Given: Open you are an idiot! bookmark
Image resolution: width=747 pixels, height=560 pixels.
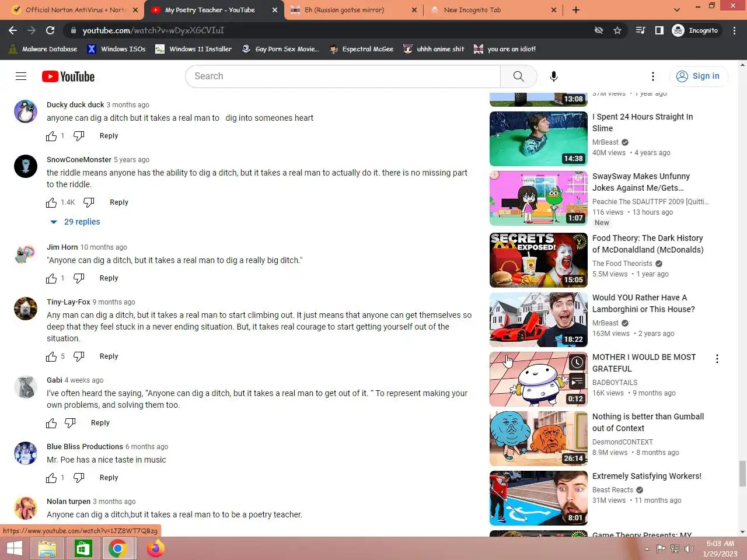Looking at the screenshot, I should point(505,49).
